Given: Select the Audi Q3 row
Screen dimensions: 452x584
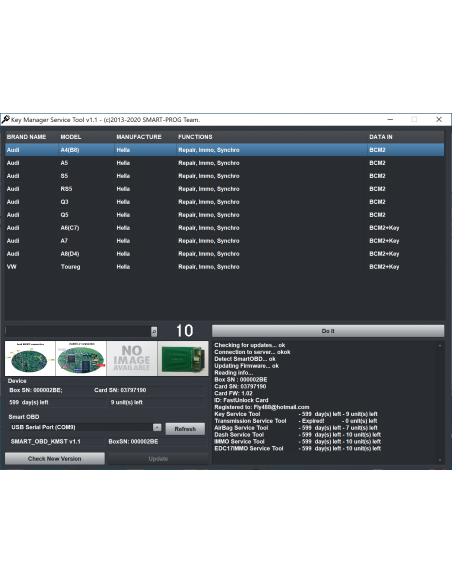Looking at the screenshot, I should click(225, 202).
